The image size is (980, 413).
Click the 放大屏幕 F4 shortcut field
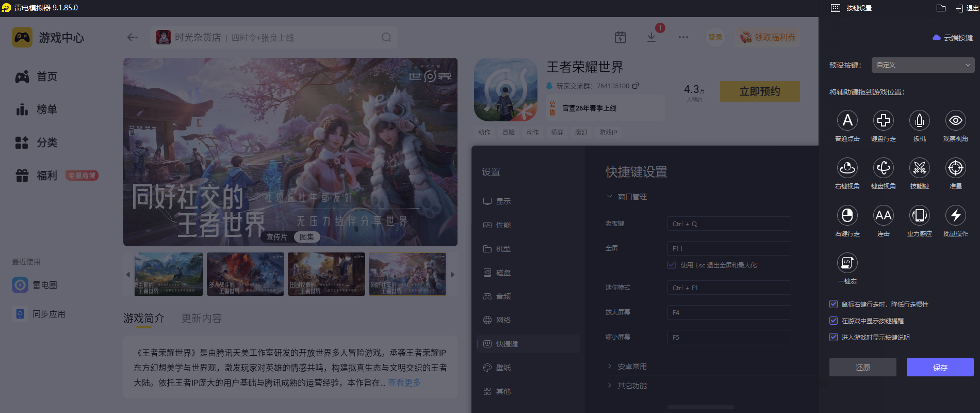point(729,312)
